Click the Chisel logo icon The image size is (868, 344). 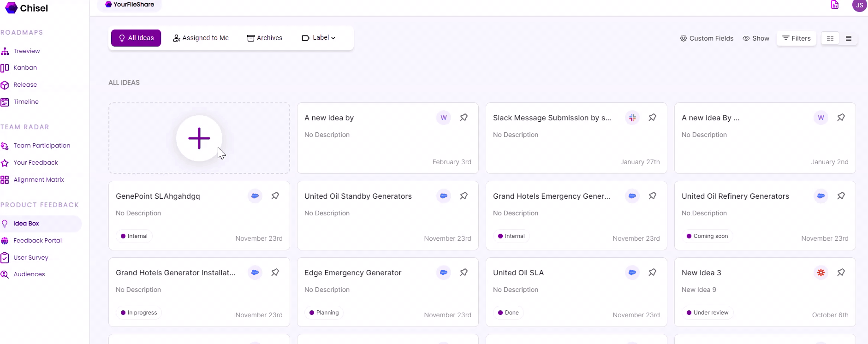tap(11, 8)
